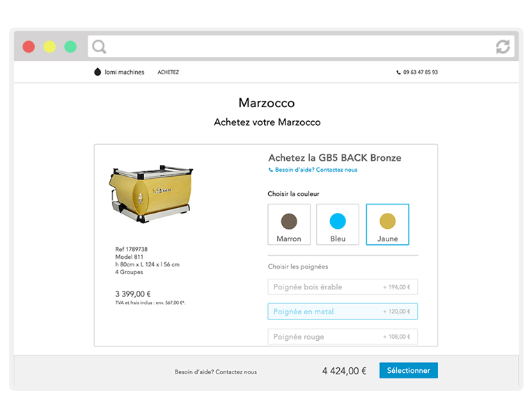Call the number 09 63 47 85 93
Screen dimensions: 532x416
421,72
